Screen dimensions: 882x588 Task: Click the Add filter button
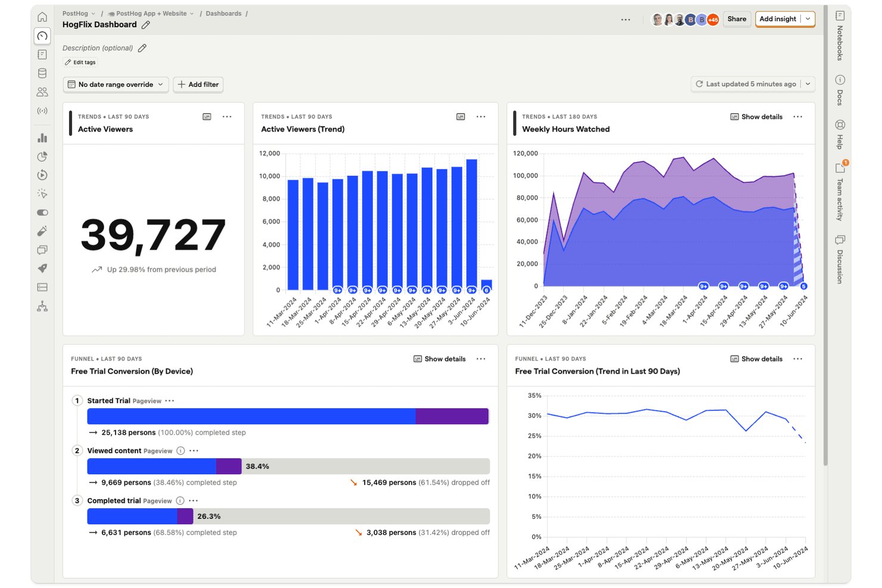pos(198,85)
